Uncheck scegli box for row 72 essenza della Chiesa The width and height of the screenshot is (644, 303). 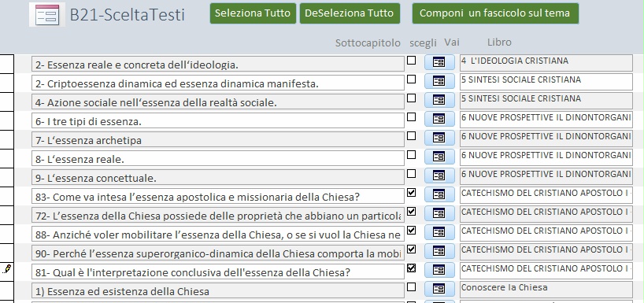(411, 212)
